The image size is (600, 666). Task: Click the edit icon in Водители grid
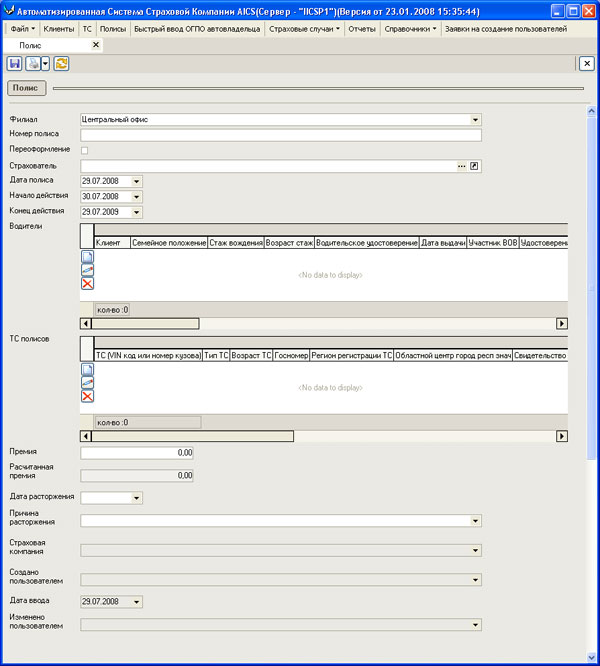click(x=87, y=270)
